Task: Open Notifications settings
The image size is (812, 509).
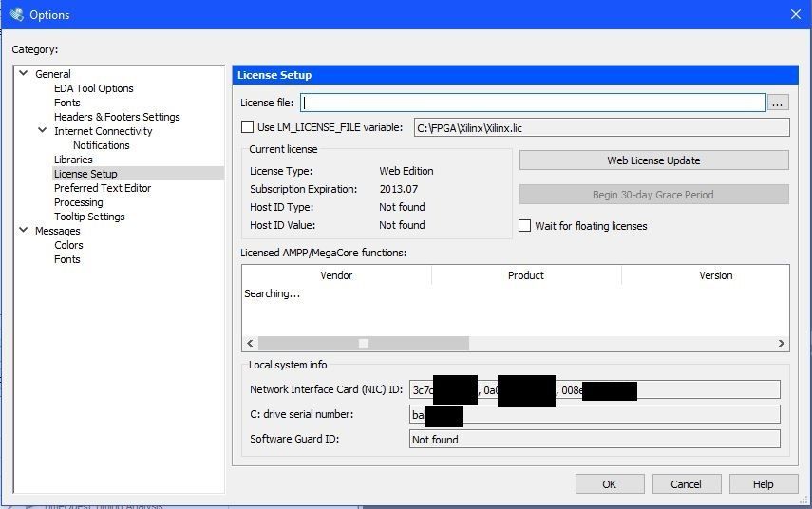Action: tap(102, 145)
